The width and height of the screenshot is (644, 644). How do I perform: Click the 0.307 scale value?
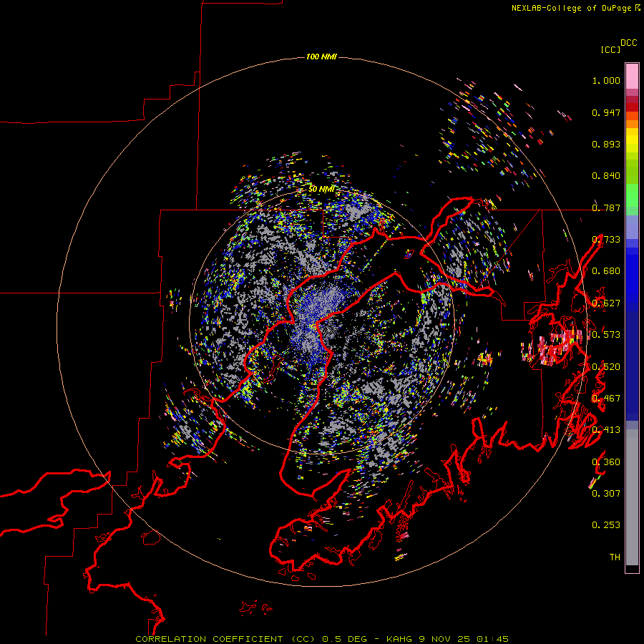click(x=606, y=494)
